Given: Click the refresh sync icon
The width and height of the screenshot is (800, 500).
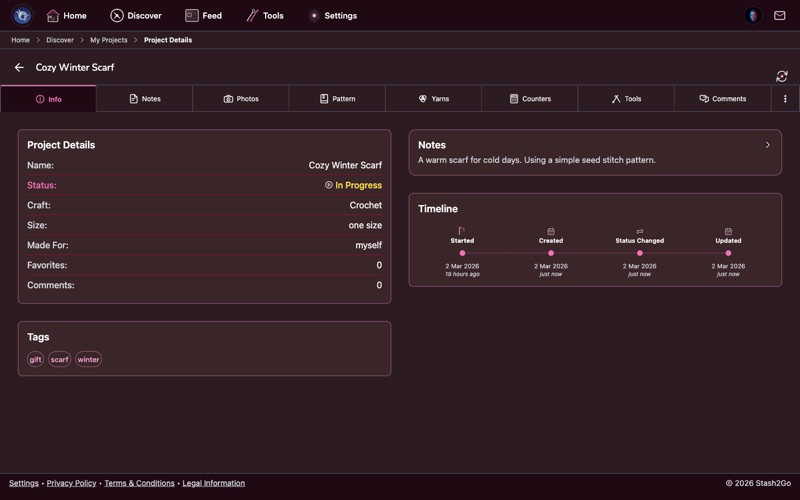Looking at the screenshot, I should pos(781,77).
